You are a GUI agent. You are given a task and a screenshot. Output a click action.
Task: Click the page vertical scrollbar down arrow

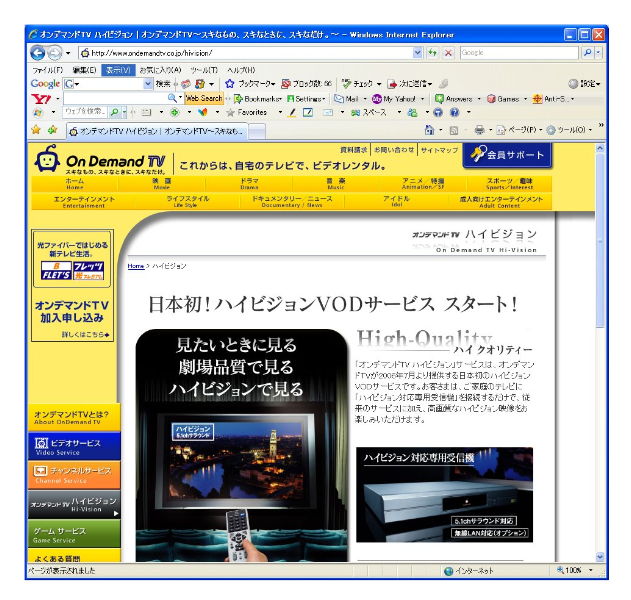600,557
